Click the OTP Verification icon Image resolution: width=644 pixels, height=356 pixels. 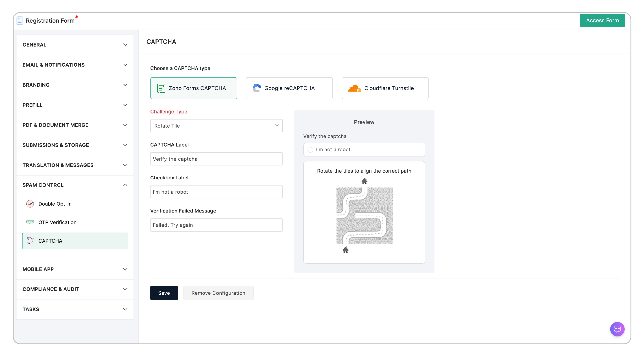30,222
